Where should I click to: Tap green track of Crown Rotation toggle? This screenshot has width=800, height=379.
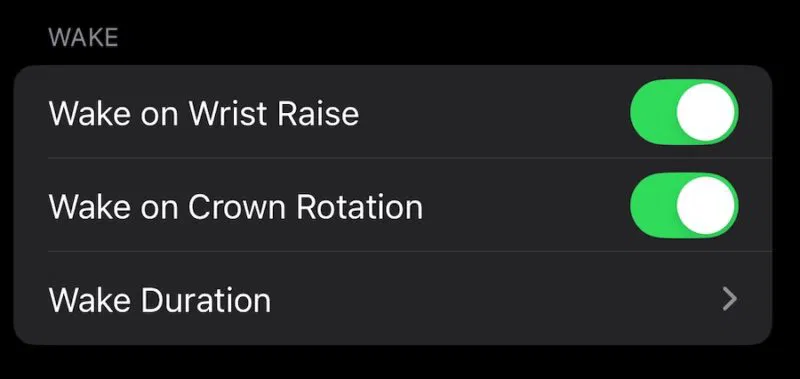coord(653,206)
